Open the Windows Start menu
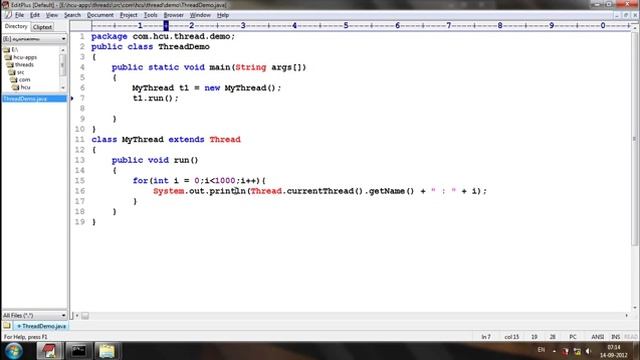 point(13,351)
